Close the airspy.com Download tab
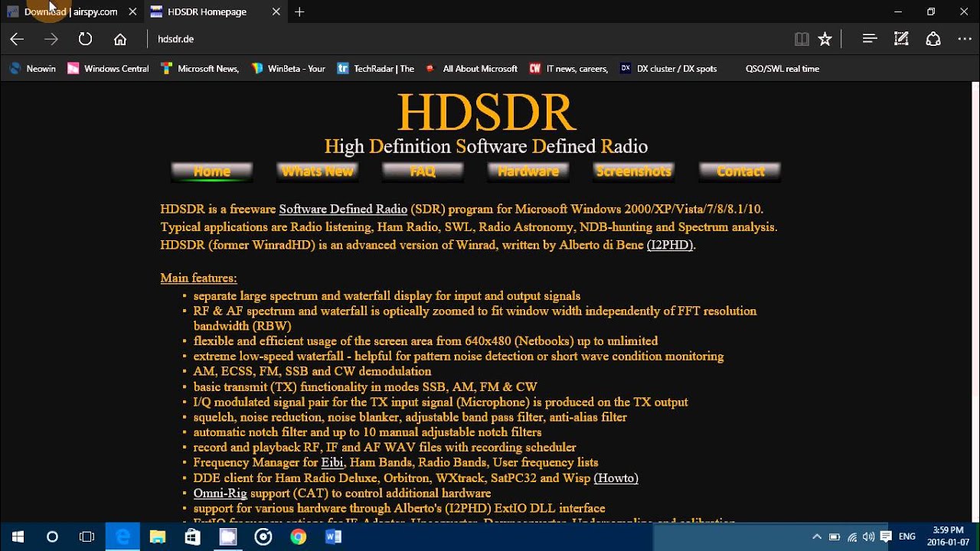 [132, 11]
